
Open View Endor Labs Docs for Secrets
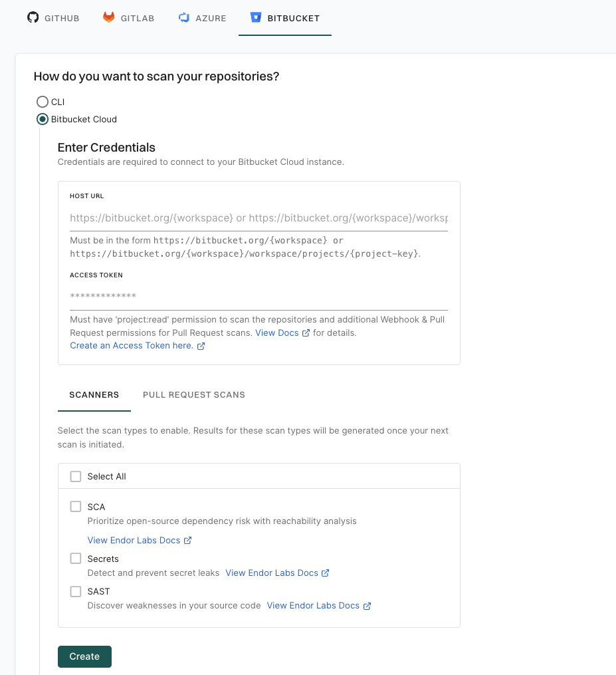click(x=272, y=573)
